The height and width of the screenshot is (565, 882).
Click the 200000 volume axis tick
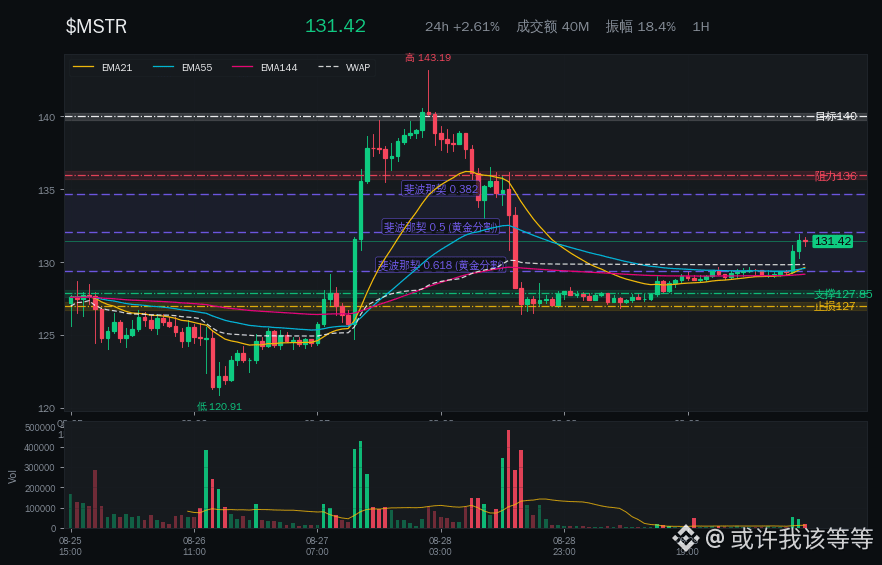pos(40,488)
